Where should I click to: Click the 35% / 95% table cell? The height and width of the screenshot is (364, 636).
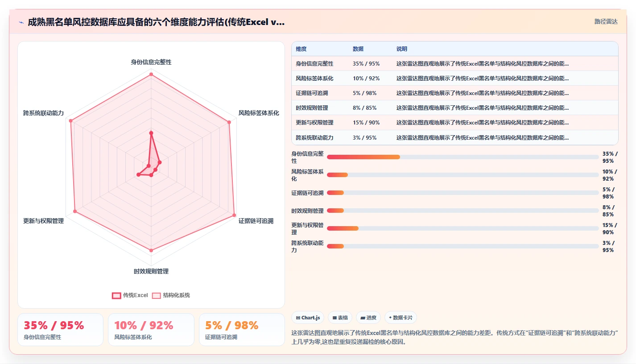(366, 64)
